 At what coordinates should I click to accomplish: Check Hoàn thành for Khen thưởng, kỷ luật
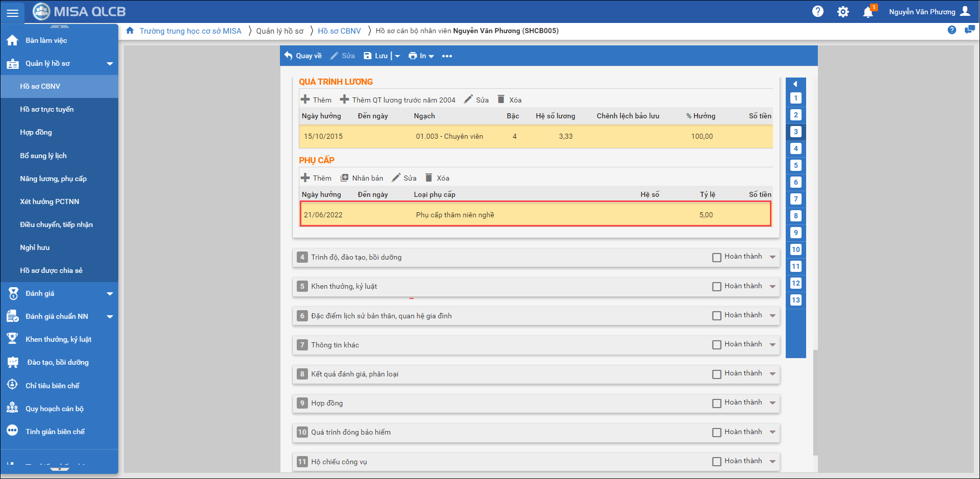point(716,287)
